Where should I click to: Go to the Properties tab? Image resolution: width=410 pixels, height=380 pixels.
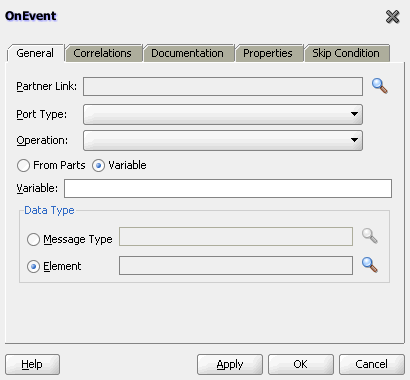(268, 53)
